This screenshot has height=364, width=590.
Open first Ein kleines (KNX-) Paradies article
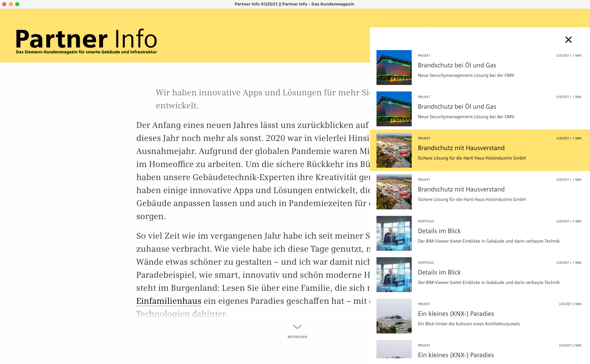coord(456,314)
